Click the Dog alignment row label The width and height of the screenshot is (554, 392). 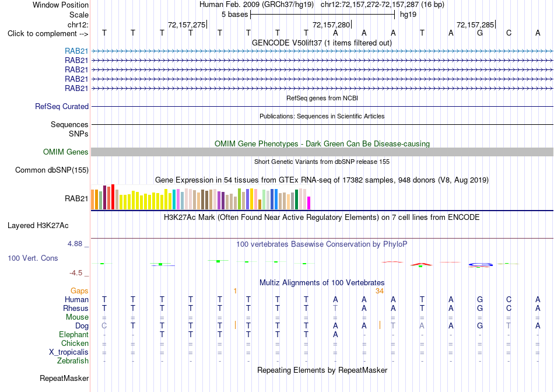(x=82, y=326)
